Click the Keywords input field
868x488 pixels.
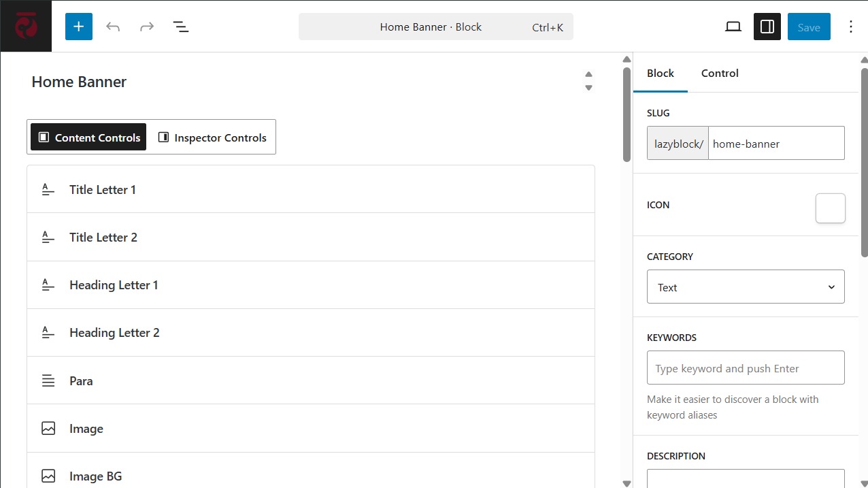click(x=746, y=368)
